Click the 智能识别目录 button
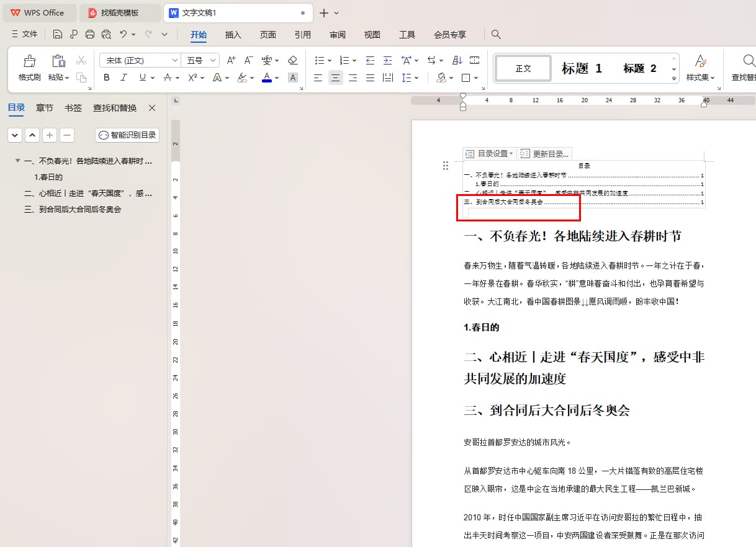Screen dimensions: 756x547 (x=127, y=135)
